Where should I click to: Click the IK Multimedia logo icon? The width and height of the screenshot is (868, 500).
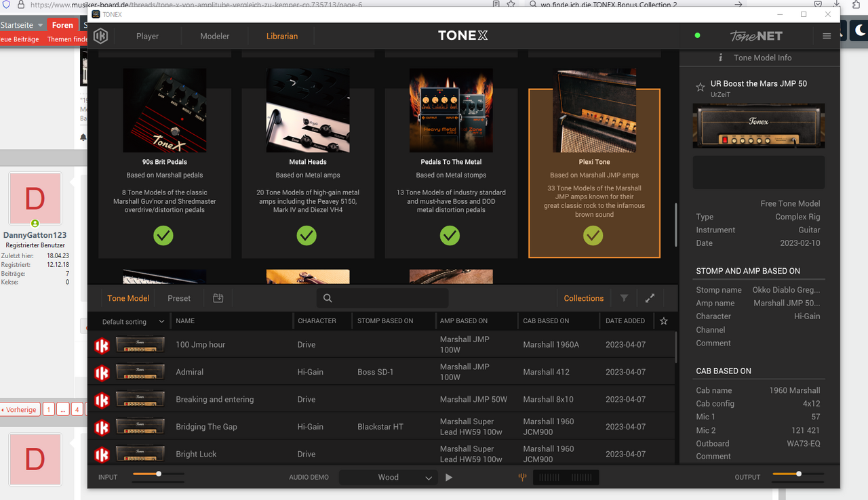[100, 36]
